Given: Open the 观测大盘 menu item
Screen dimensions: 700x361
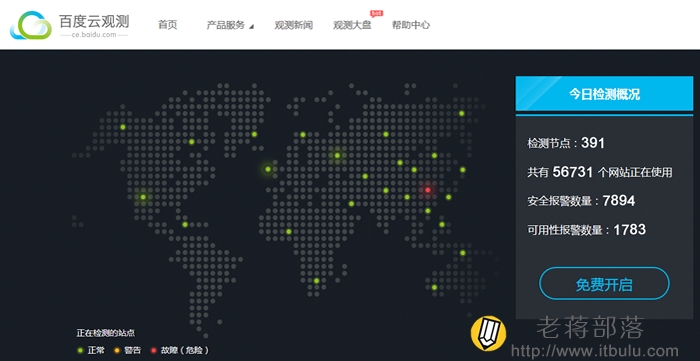Looking at the screenshot, I should (x=352, y=25).
